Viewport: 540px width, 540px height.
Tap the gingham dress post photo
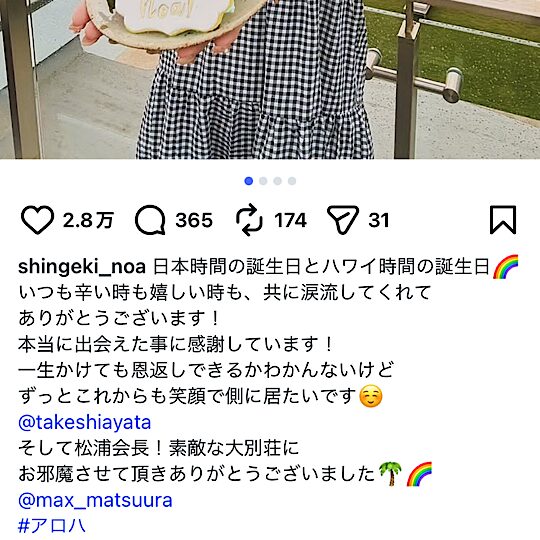click(x=270, y=80)
